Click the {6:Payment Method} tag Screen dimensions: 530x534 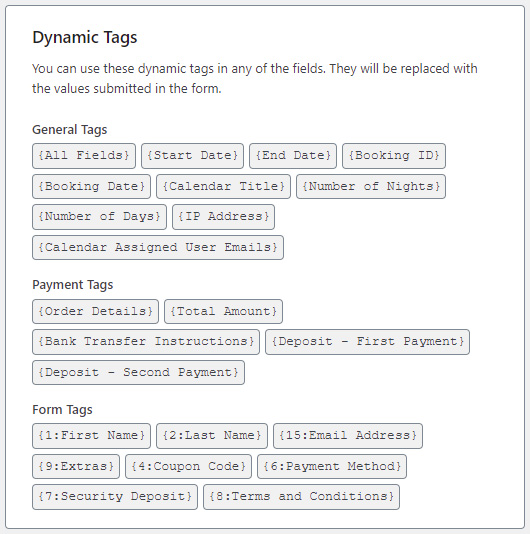coord(332,467)
